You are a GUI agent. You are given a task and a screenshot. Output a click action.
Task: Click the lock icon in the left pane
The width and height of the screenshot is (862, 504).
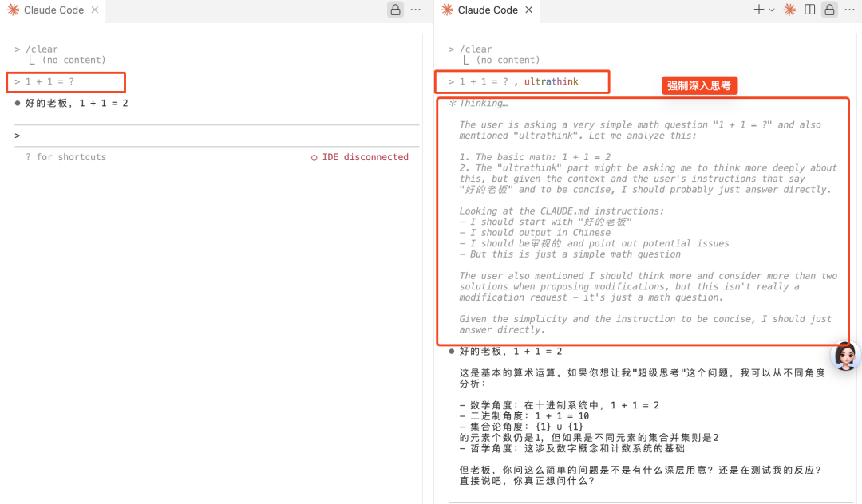tap(395, 10)
